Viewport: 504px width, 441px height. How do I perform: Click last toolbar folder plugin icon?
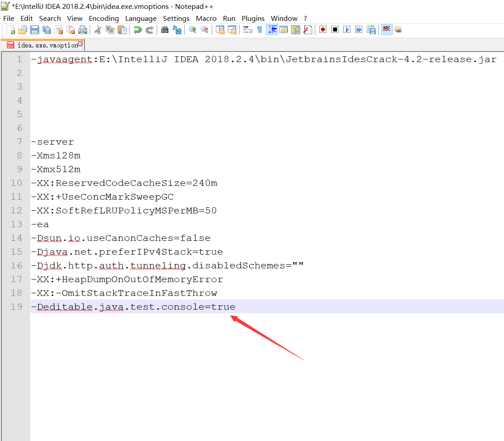[398, 30]
